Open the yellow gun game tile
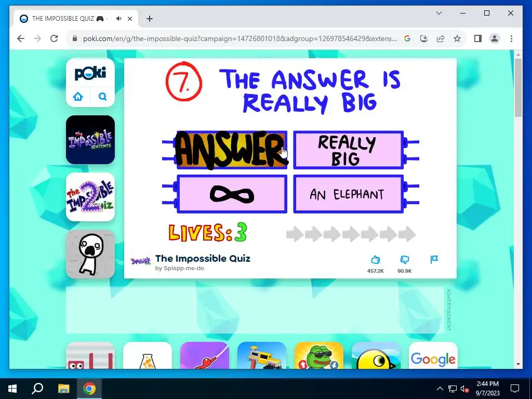The image size is (532, 399). [x=262, y=355]
